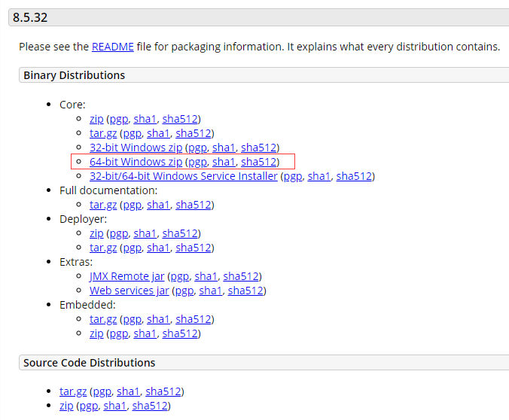Screen dimensions: 509x420
Task: Open sha1 for source zip
Action: pyautogui.click(x=114, y=406)
